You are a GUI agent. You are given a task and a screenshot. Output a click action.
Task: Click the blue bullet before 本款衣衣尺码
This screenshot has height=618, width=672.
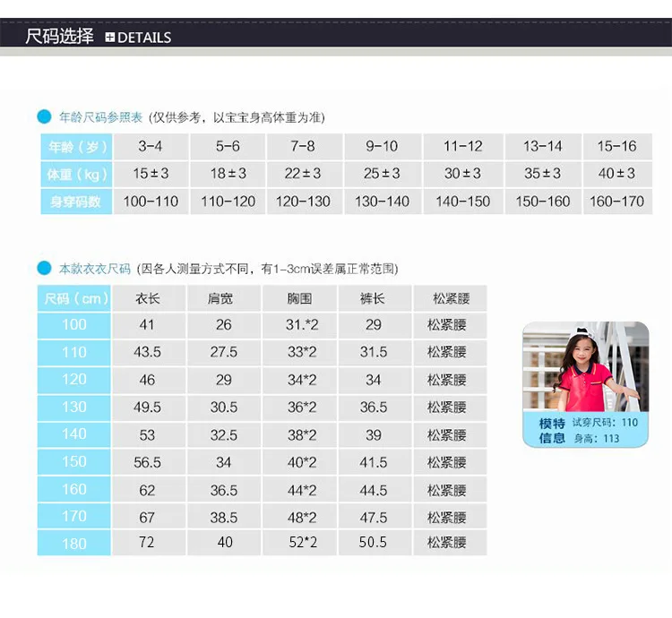coord(44,268)
